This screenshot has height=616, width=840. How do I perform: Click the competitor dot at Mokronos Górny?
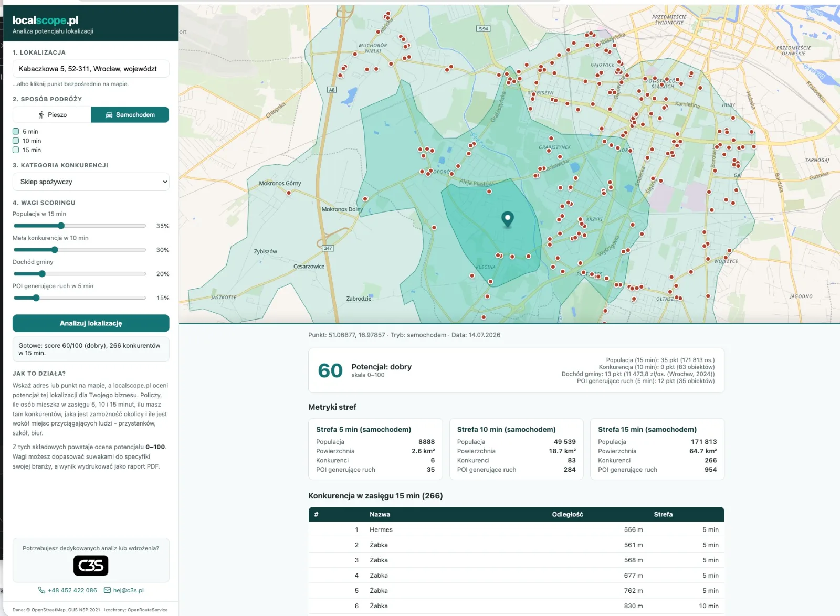pos(289,193)
